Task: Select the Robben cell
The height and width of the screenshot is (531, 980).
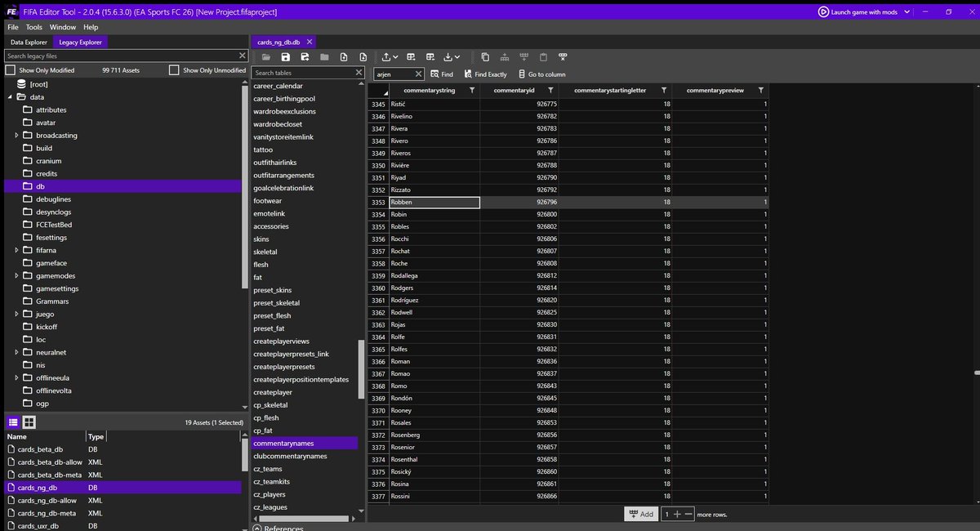Action: pyautogui.click(x=434, y=202)
